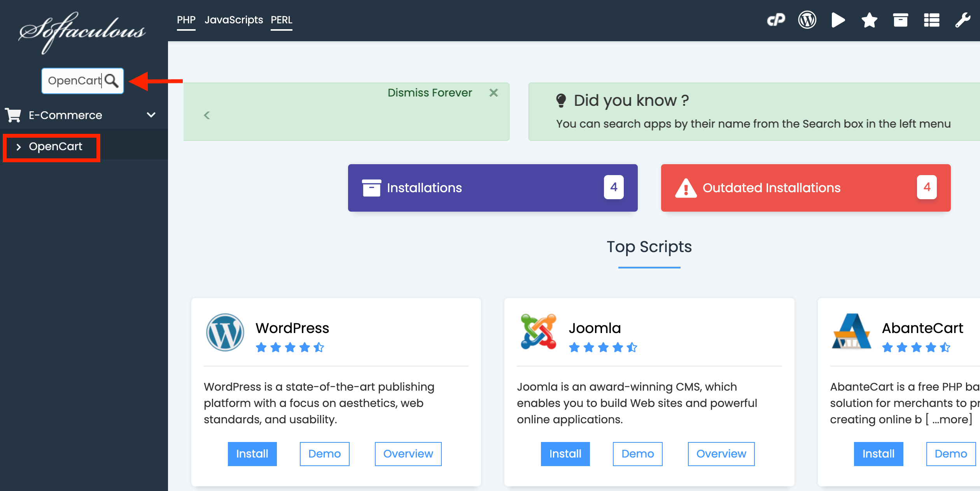Open the cPanel icon in top bar
This screenshot has width=980, height=491.
pyautogui.click(x=776, y=20)
